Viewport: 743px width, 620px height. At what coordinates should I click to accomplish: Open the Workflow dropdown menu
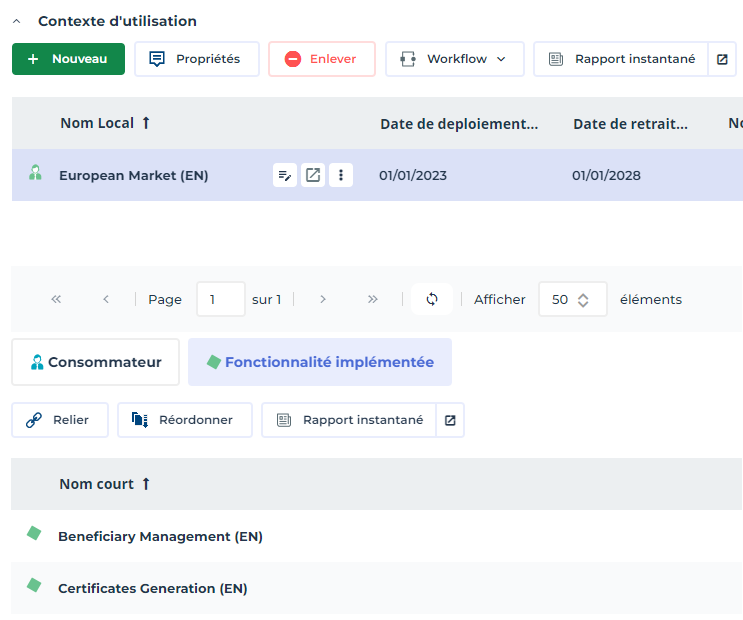pos(454,59)
